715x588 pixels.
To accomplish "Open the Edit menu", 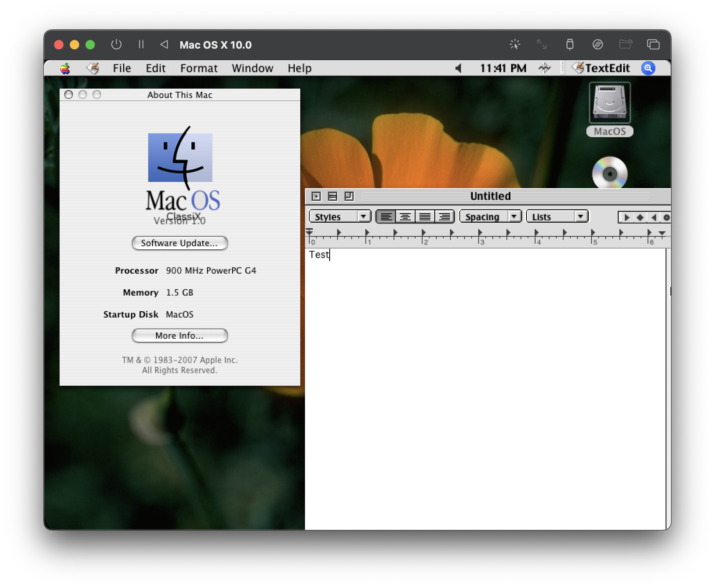I will [156, 68].
